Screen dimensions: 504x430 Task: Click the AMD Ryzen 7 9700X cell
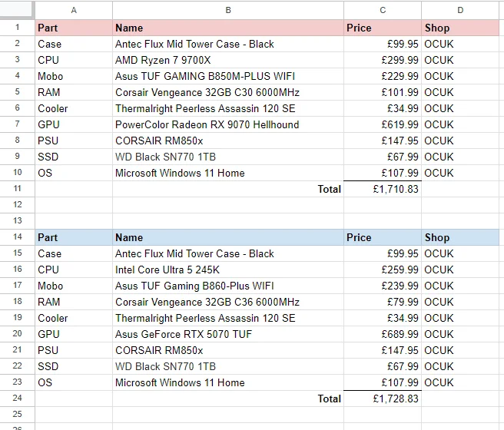click(x=228, y=60)
